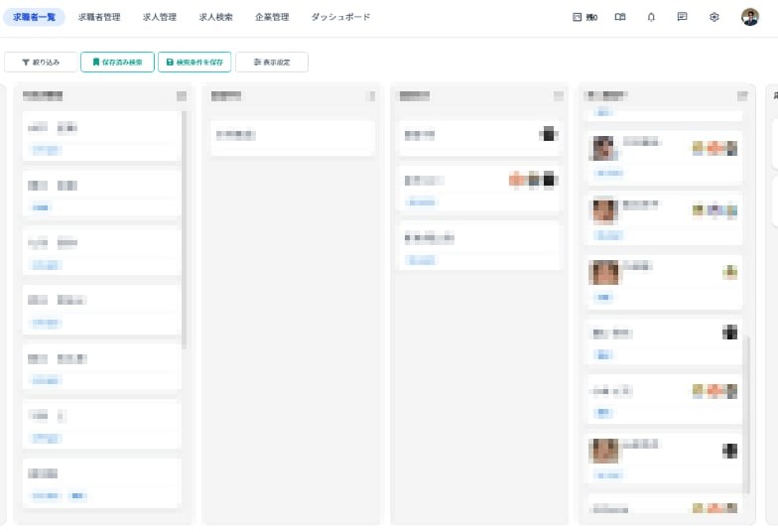Switch to the ダッシュボード tab
The height and width of the screenshot is (532, 778).
point(340,17)
